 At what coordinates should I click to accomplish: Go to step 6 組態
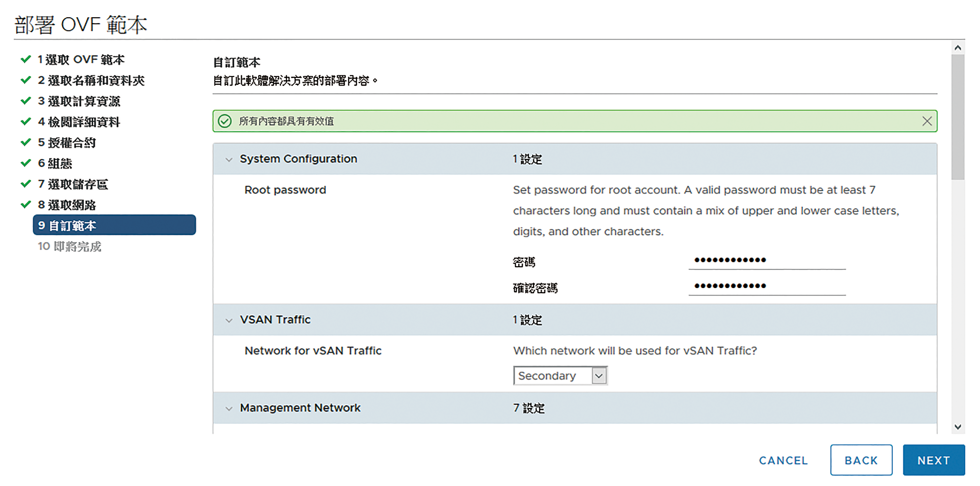(55, 163)
